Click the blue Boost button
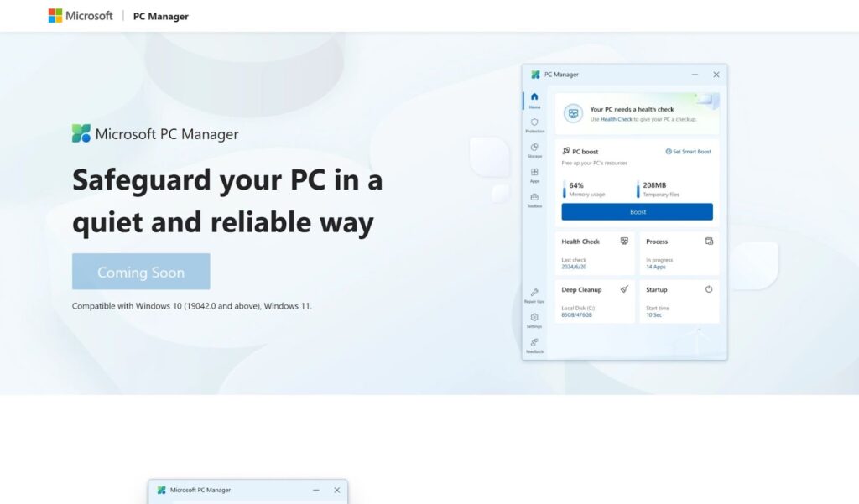The height and width of the screenshot is (504, 859). 637,212
